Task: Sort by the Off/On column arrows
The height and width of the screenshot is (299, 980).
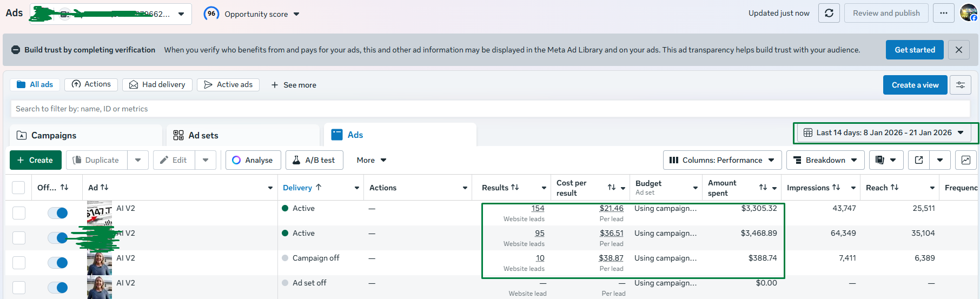Action: (x=64, y=187)
